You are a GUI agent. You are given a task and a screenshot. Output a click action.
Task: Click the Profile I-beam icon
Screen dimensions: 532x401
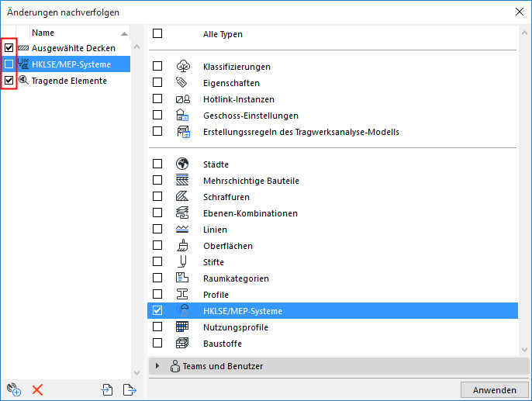click(182, 294)
